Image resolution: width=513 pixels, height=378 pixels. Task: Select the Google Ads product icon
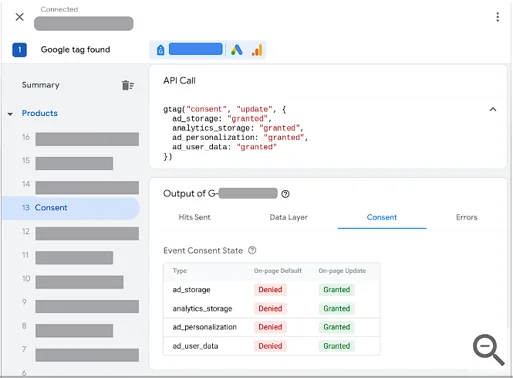(x=237, y=50)
